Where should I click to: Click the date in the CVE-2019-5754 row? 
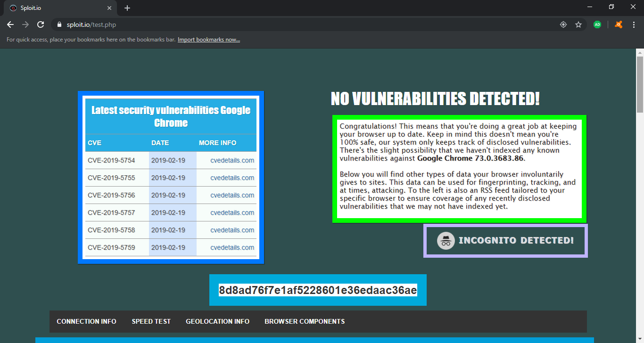(x=168, y=160)
